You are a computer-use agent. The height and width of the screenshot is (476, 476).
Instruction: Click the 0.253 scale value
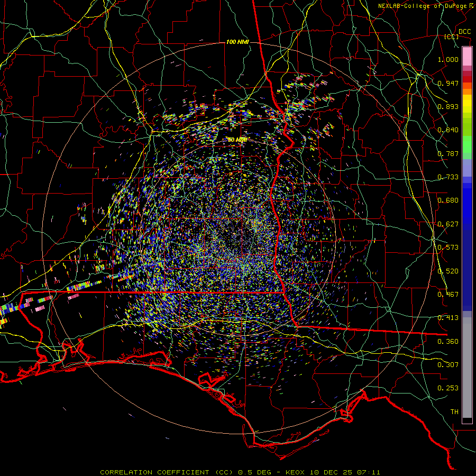click(448, 388)
